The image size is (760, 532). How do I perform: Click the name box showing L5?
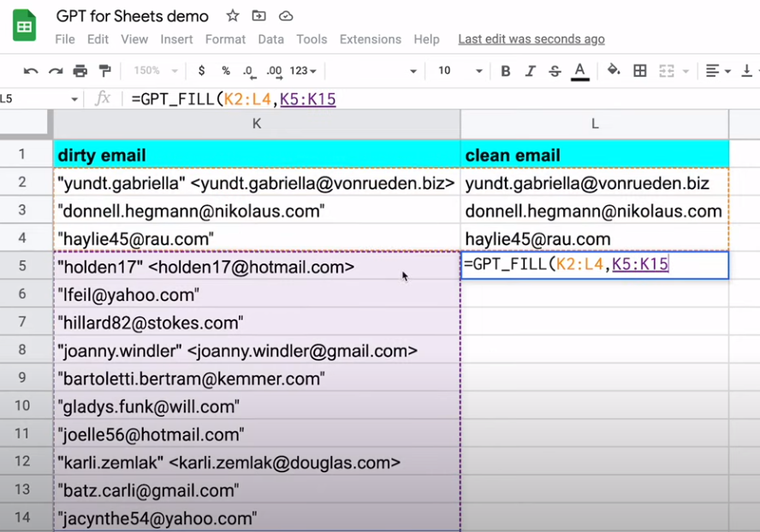34,99
